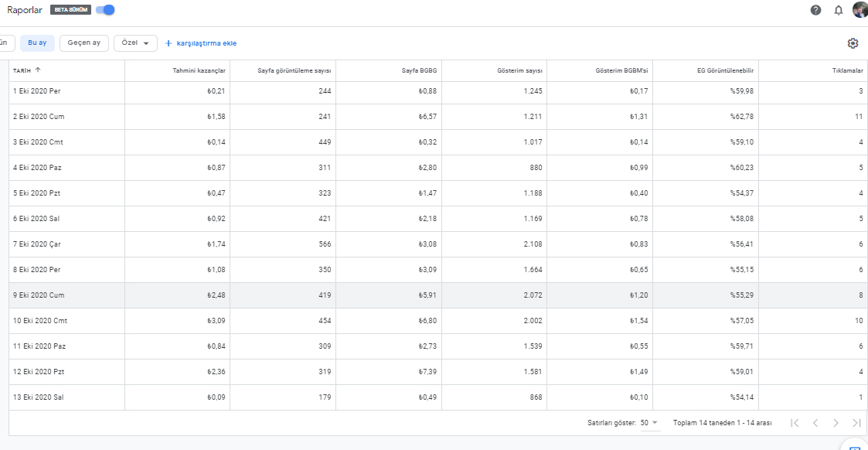Click the karşılaştırma ekle link
This screenshot has width=868, height=450.
(x=206, y=43)
